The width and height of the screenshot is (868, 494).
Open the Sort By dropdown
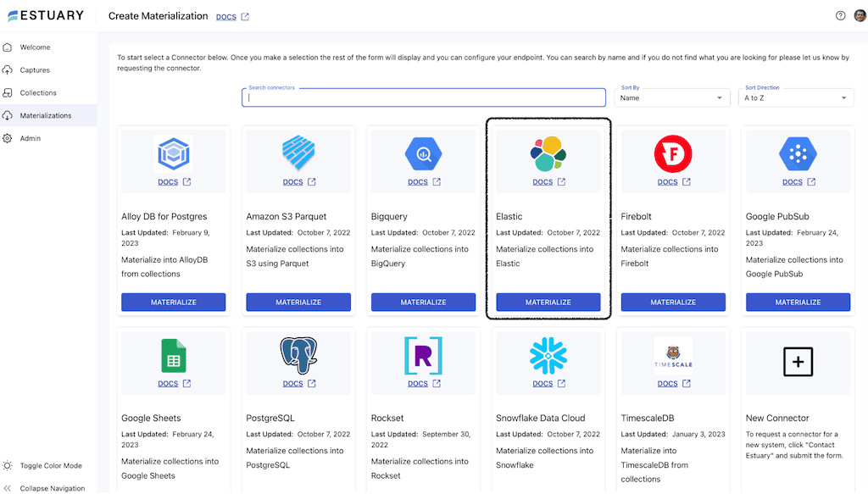click(672, 97)
